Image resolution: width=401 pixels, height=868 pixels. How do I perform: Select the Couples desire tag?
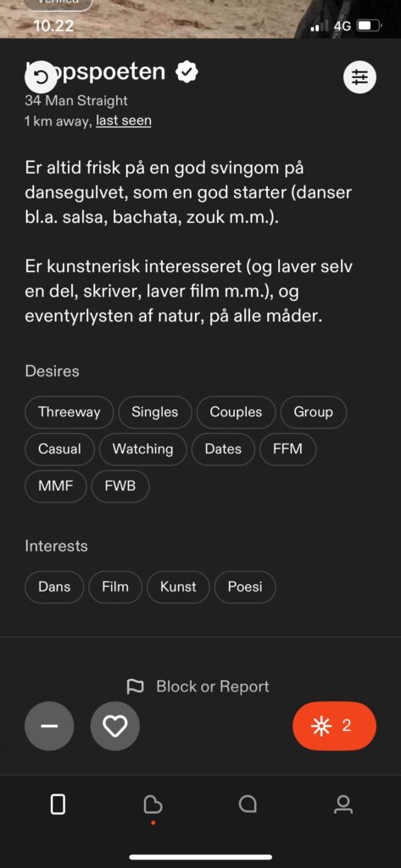(236, 412)
